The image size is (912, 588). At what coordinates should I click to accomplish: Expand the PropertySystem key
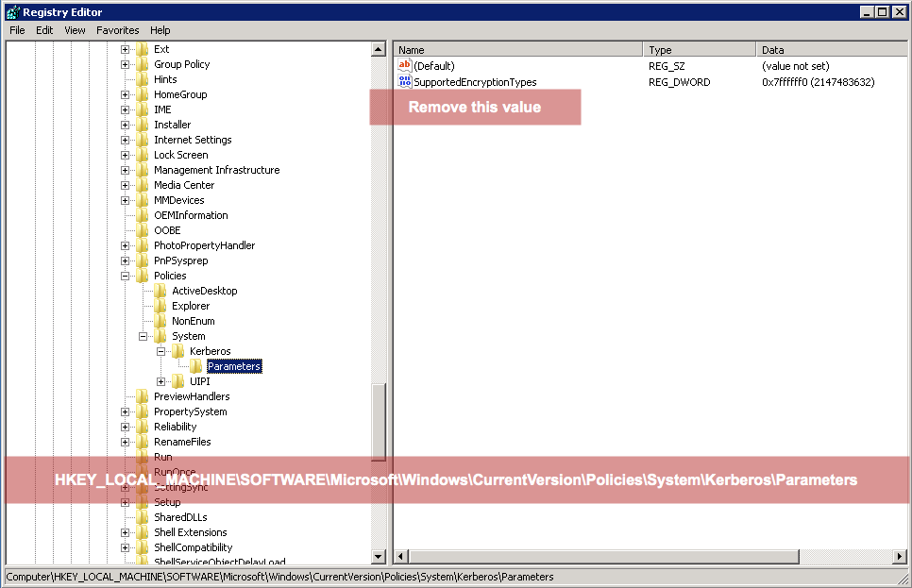click(125, 412)
